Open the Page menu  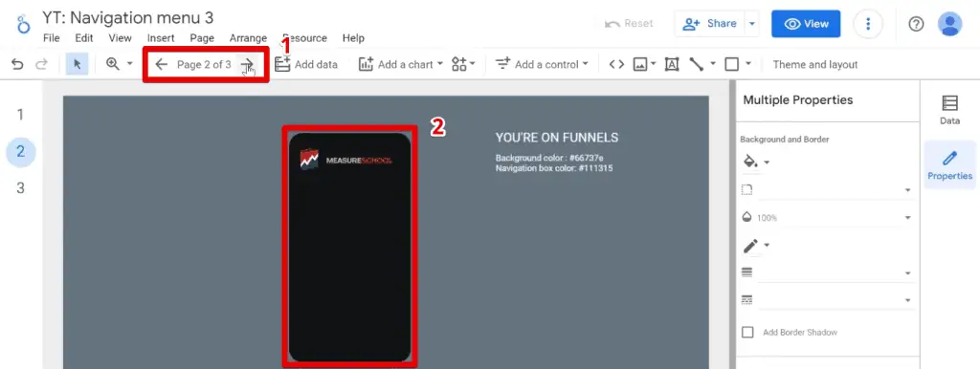pos(202,38)
